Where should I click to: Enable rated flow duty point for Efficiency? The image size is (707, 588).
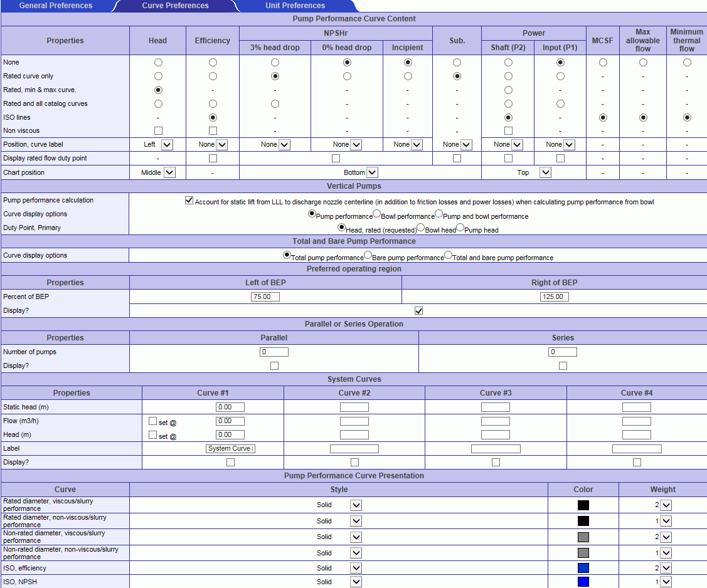coord(213,158)
